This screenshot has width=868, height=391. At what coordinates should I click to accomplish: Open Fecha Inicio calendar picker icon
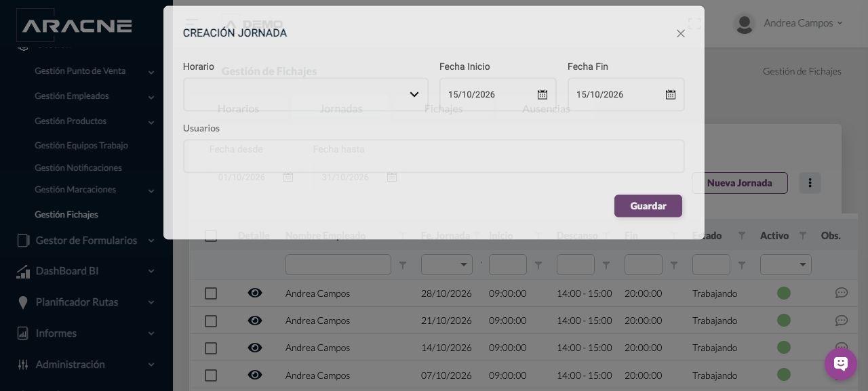point(542,94)
